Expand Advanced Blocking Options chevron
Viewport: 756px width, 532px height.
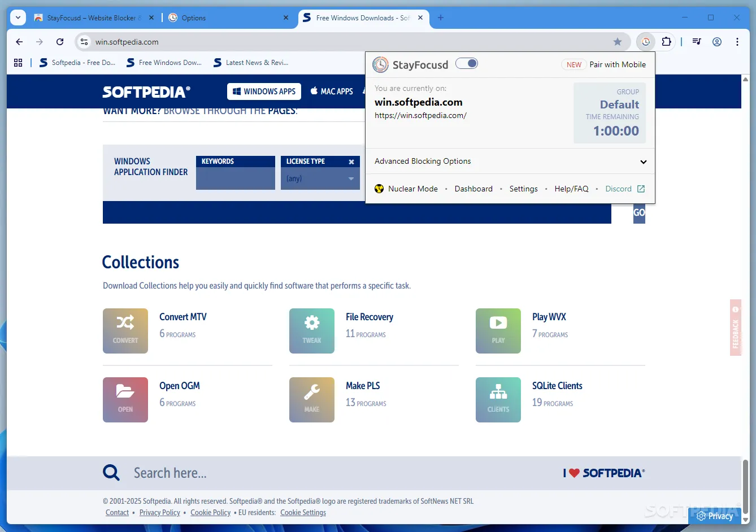pyautogui.click(x=643, y=162)
